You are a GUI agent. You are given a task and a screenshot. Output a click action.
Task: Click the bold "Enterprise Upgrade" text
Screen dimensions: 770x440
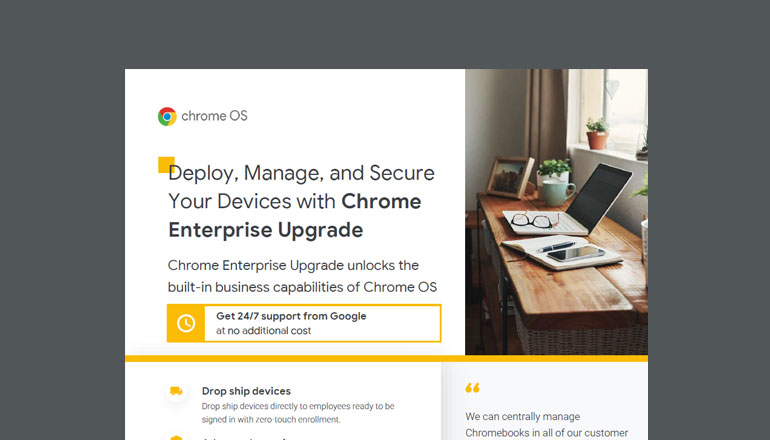click(x=265, y=230)
